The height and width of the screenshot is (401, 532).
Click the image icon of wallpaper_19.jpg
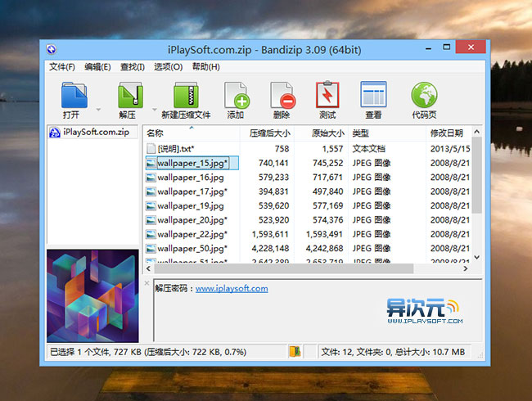[151, 206]
